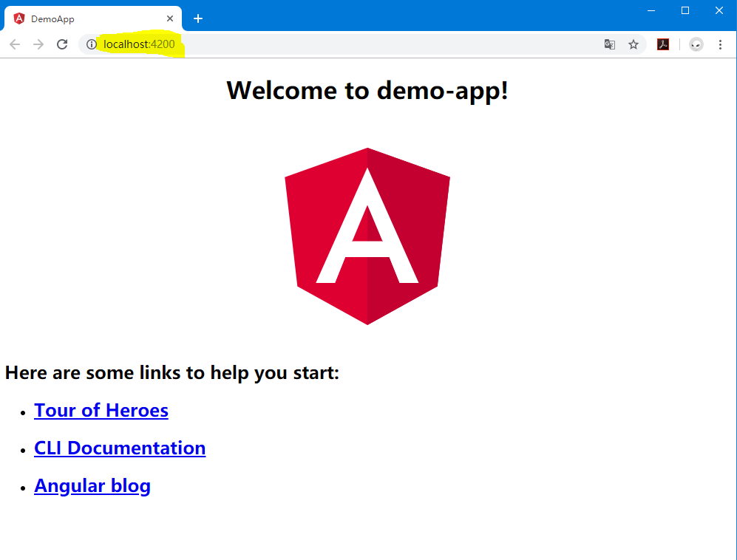
Task: Go forward with the forward arrow
Action: pos(38,44)
